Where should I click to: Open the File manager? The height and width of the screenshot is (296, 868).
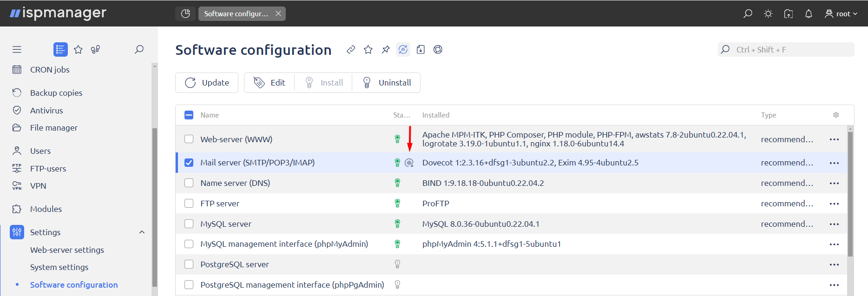54,128
